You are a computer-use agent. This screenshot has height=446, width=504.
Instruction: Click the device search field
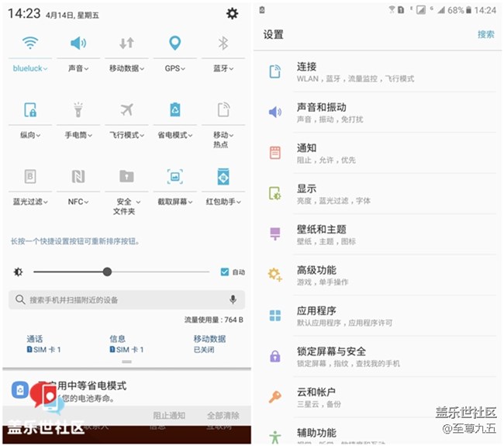(x=126, y=300)
